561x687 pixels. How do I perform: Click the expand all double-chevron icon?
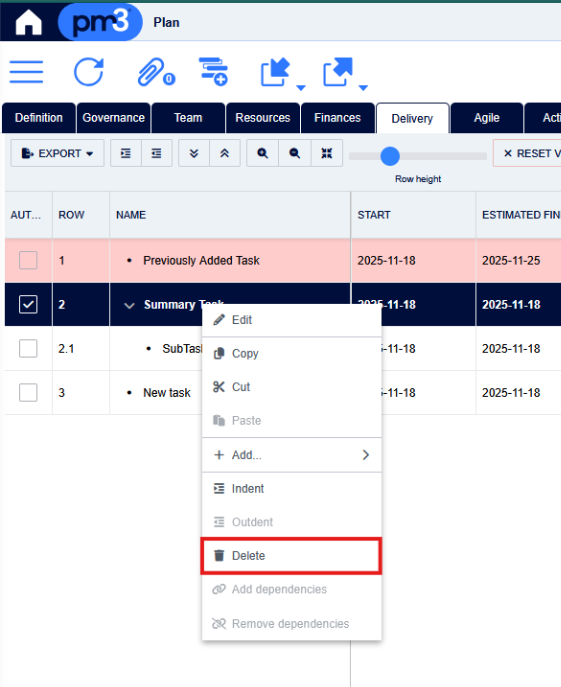tap(194, 153)
